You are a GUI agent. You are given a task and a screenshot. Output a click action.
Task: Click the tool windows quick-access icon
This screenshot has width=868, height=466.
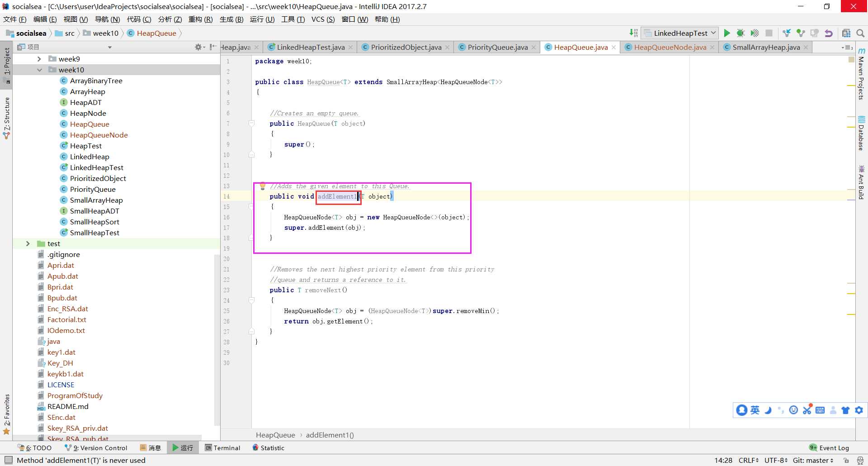pyautogui.click(x=8, y=460)
